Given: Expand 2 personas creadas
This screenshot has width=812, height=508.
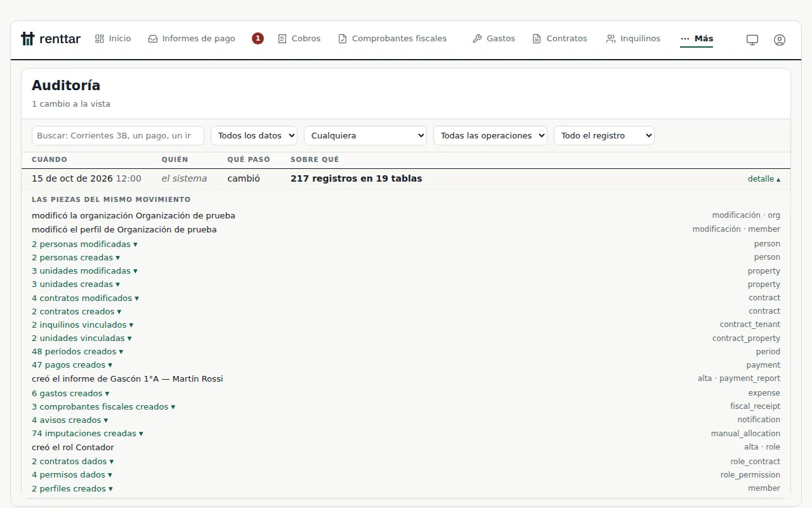Looking at the screenshot, I should point(75,258).
